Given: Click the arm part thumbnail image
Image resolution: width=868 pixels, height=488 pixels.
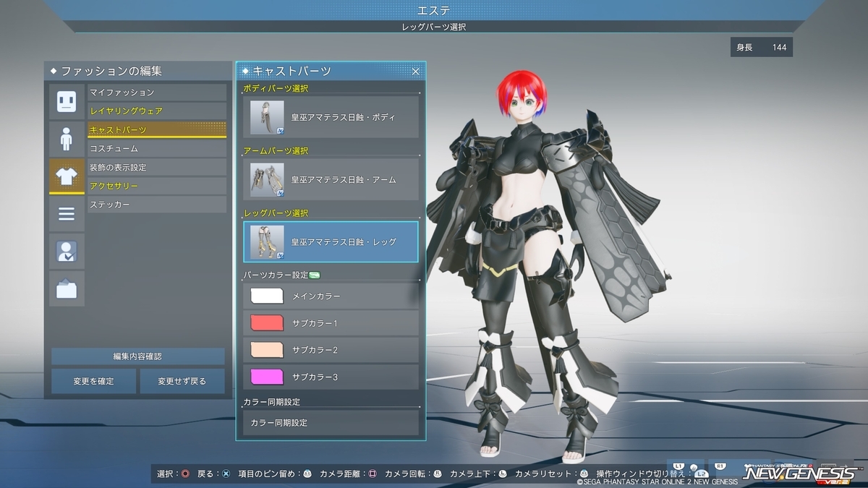Looking at the screenshot, I should tap(267, 179).
